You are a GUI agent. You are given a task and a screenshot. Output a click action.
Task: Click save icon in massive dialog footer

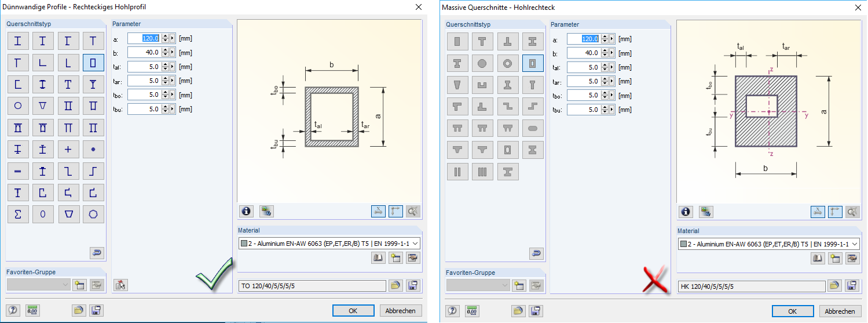pyautogui.click(x=536, y=311)
